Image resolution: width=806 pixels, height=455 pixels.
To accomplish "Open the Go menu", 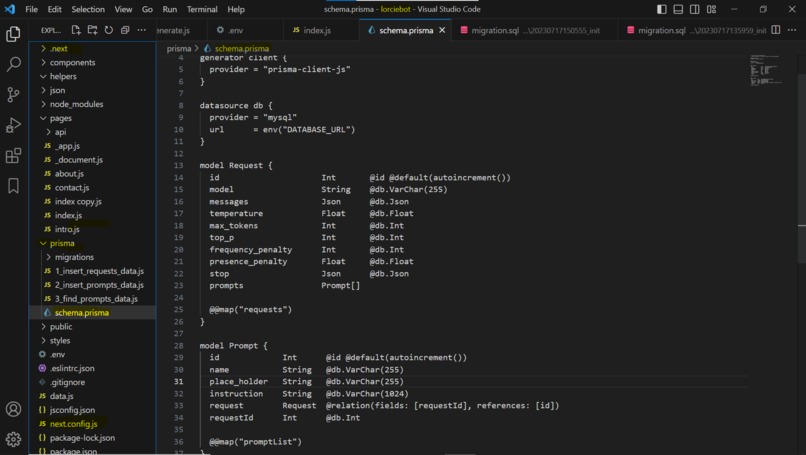I will tap(147, 9).
